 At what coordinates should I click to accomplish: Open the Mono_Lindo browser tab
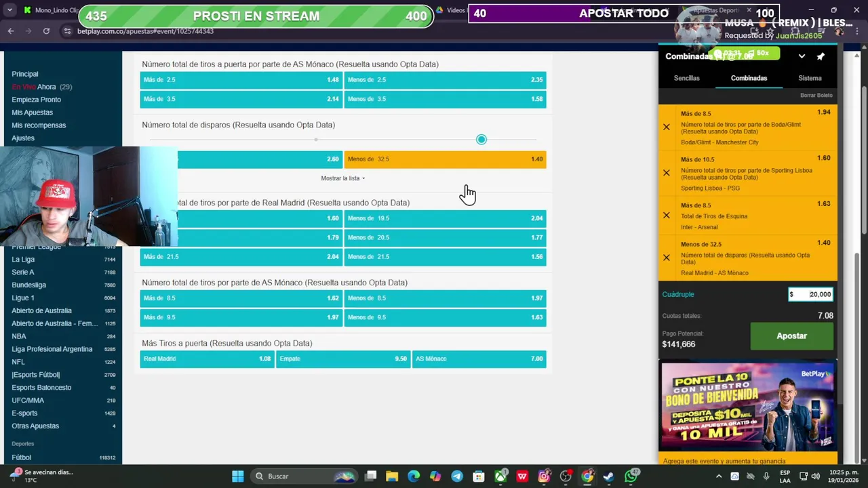coord(51,10)
